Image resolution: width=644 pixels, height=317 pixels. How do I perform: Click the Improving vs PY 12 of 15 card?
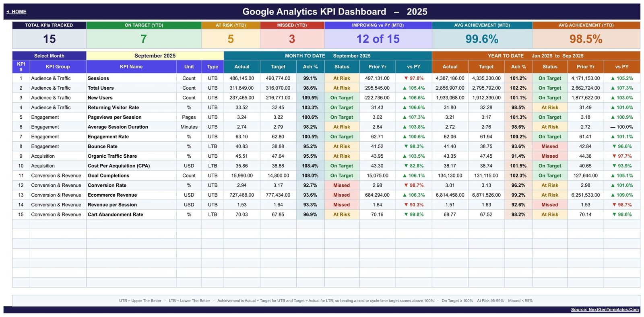click(378, 39)
